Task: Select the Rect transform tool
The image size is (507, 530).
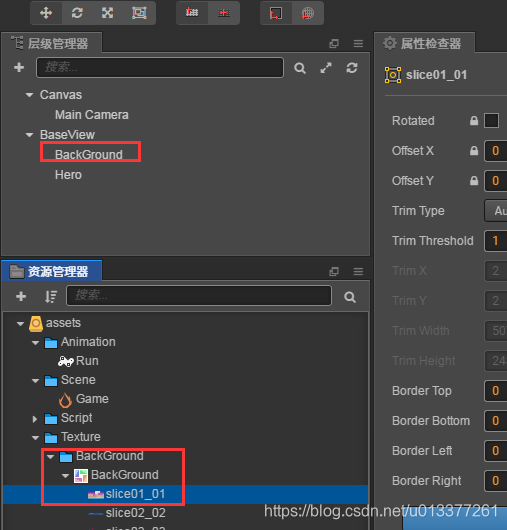Action: click(x=139, y=13)
